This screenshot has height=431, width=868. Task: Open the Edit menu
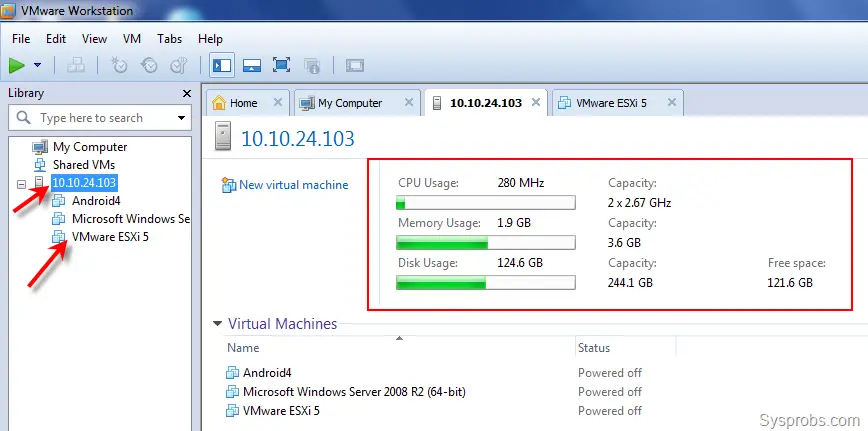point(56,39)
